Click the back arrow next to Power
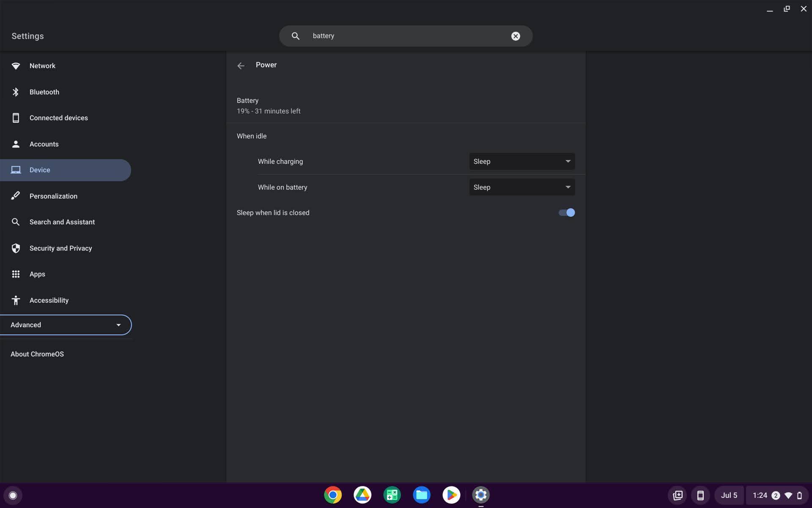812x508 pixels. [241, 66]
